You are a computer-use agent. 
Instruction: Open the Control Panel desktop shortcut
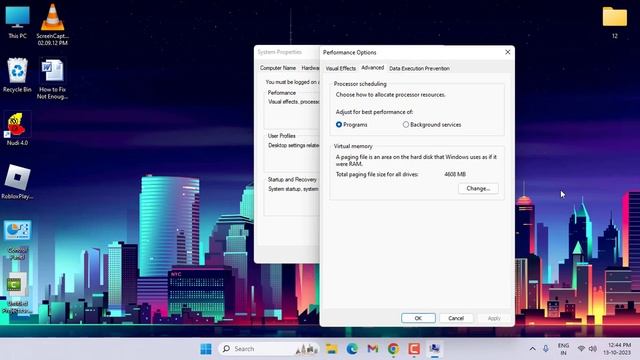click(17, 240)
